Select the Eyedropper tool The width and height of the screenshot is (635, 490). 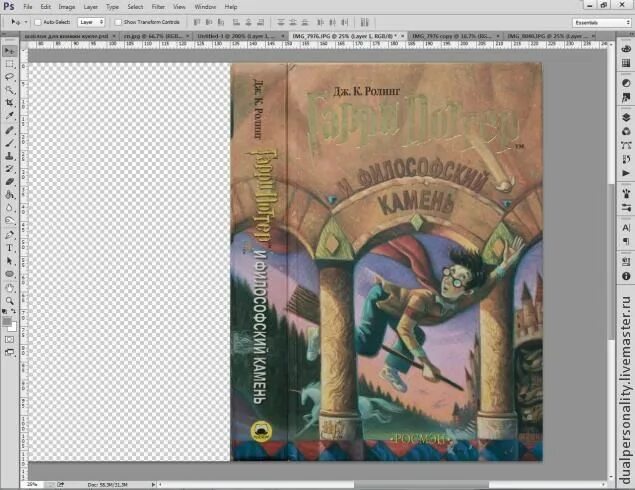tap(9, 116)
